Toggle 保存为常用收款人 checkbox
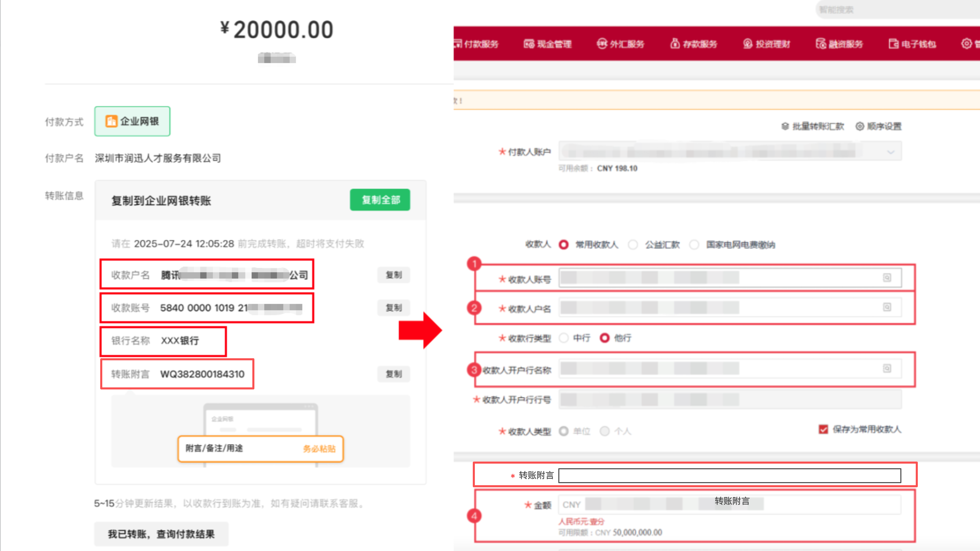 click(823, 430)
